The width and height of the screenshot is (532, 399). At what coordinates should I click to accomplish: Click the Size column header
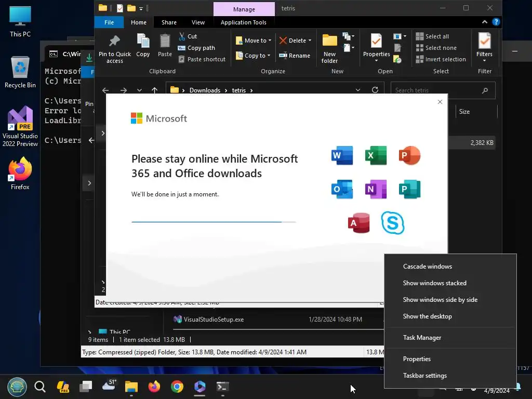(477, 112)
